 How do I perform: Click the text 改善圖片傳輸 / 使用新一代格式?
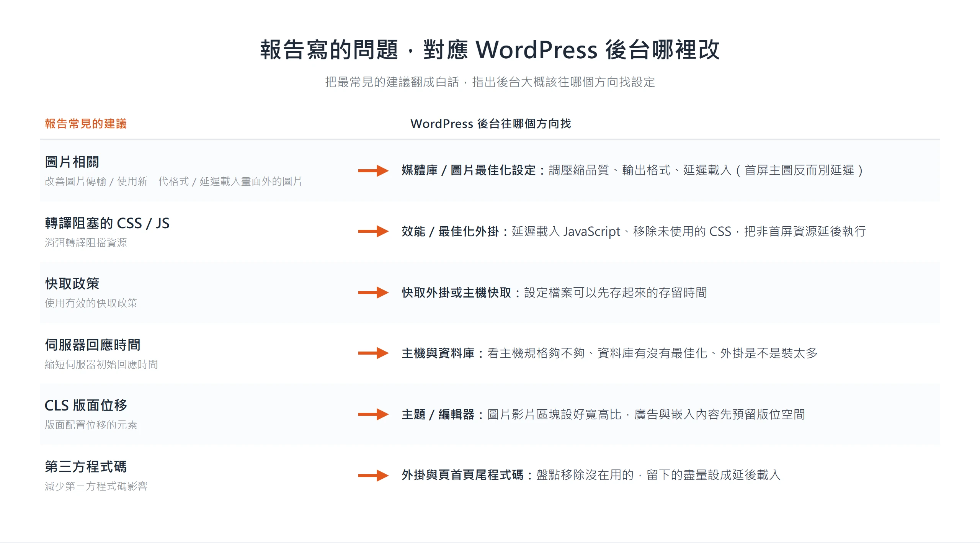click(117, 182)
